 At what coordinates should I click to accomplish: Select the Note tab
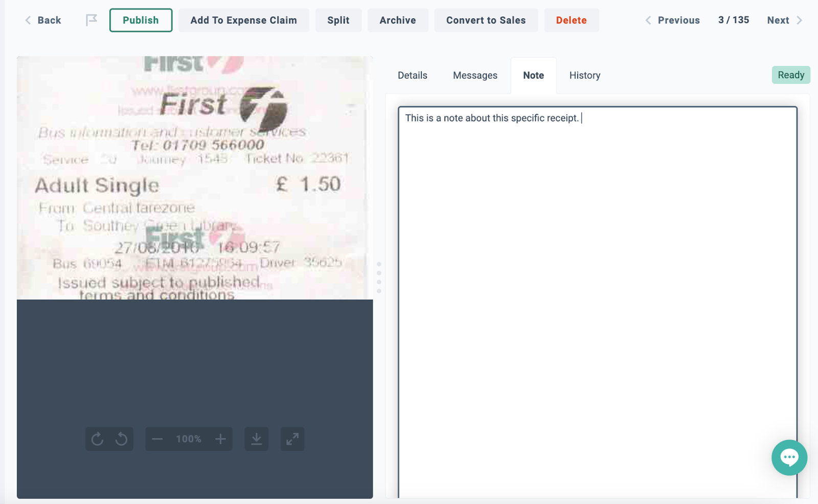[533, 75]
